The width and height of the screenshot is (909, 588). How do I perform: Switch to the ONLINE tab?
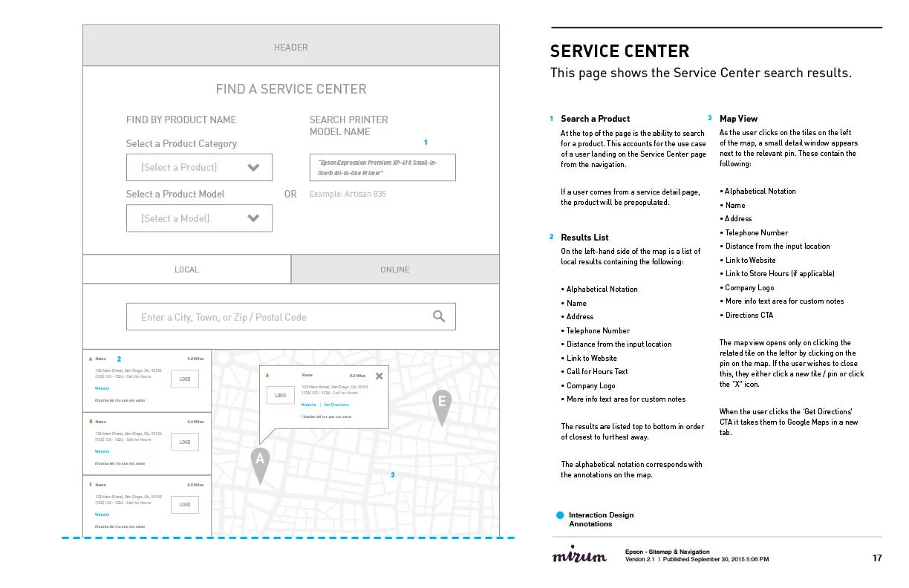[395, 269]
